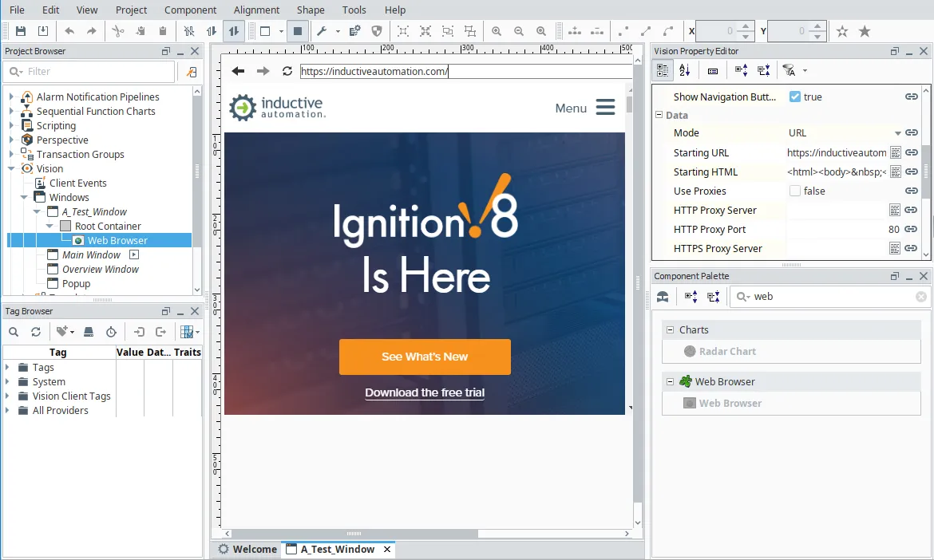This screenshot has height=560, width=934.
Task: Click the Tag Browser timer icon
Action: pos(112,332)
